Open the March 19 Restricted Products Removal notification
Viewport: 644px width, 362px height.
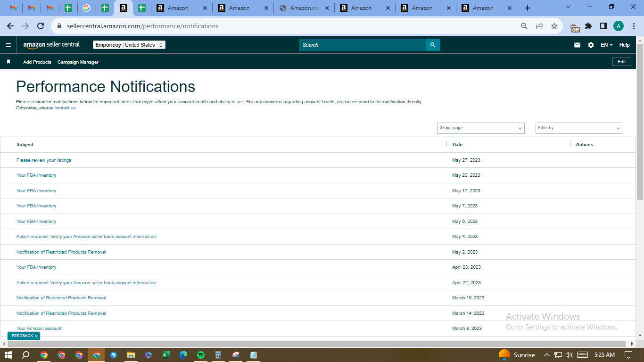[x=61, y=298]
